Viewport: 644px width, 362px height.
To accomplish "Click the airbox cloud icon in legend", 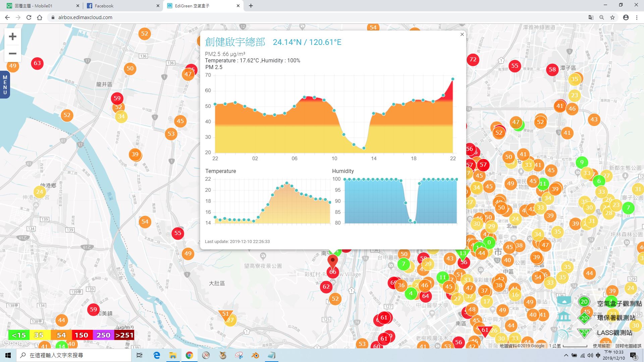I will tap(564, 301).
